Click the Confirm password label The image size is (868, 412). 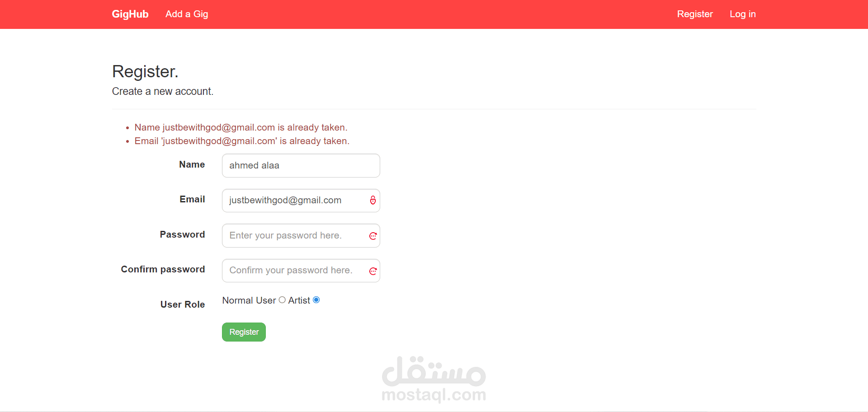(x=163, y=269)
